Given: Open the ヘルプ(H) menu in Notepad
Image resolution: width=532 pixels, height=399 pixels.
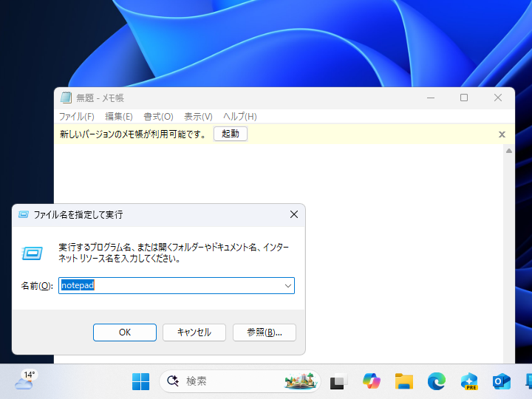Looking at the screenshot, I should [240, 117].
